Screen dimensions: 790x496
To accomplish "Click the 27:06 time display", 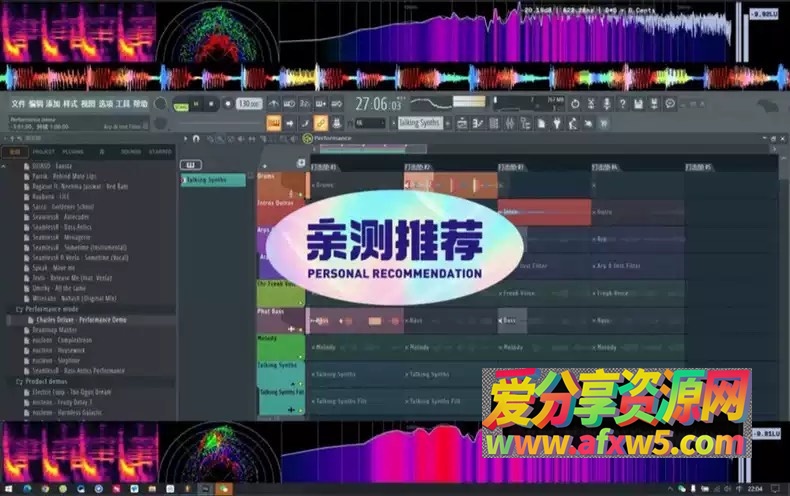I will click(378, 104).
